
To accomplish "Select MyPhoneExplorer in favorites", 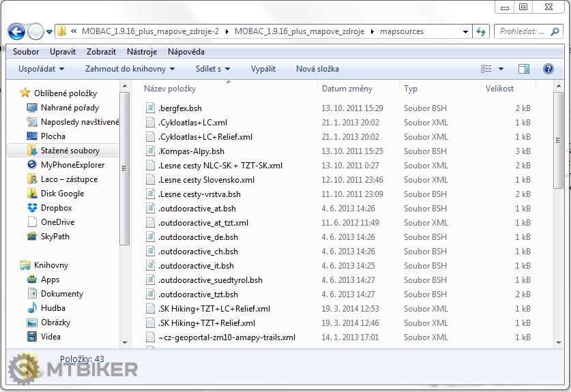I will [x=72, y=165].
